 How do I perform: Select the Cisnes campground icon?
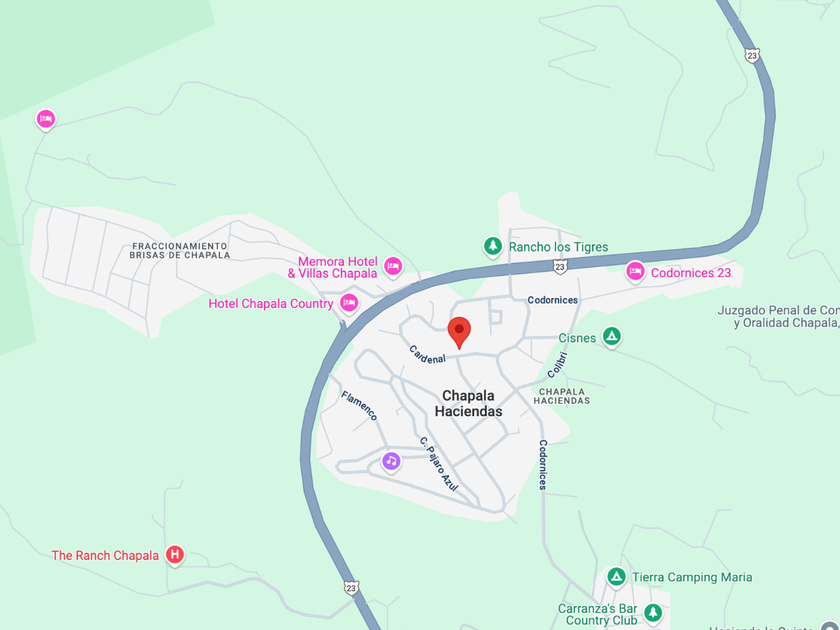click(612, 337)
